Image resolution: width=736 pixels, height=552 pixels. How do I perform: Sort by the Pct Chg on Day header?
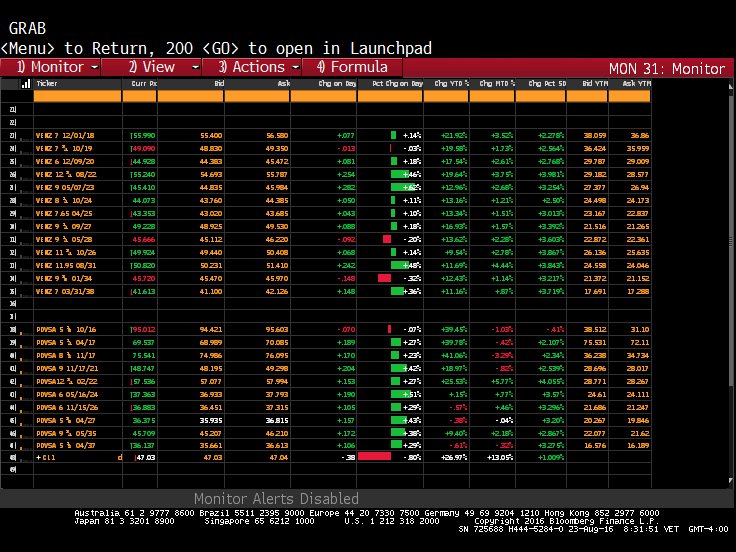(x=398, y=84)
